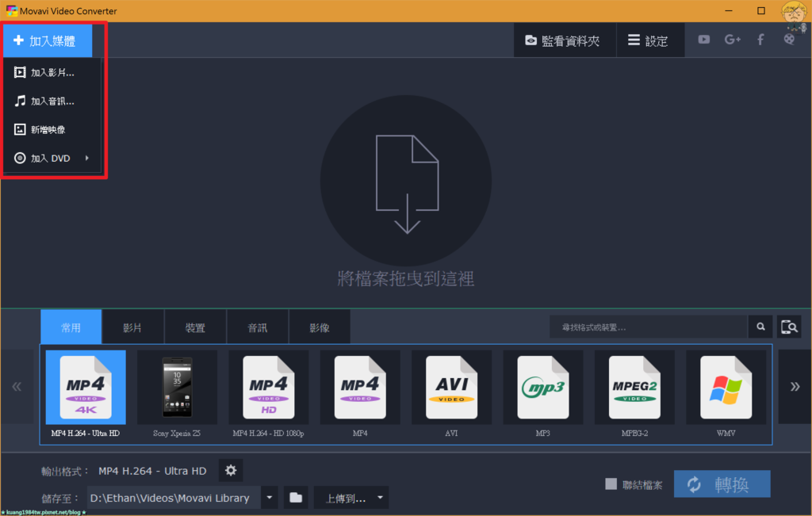The image size is (812, 516).
Task: Browse for output folder icon
Action: [296, 498]
